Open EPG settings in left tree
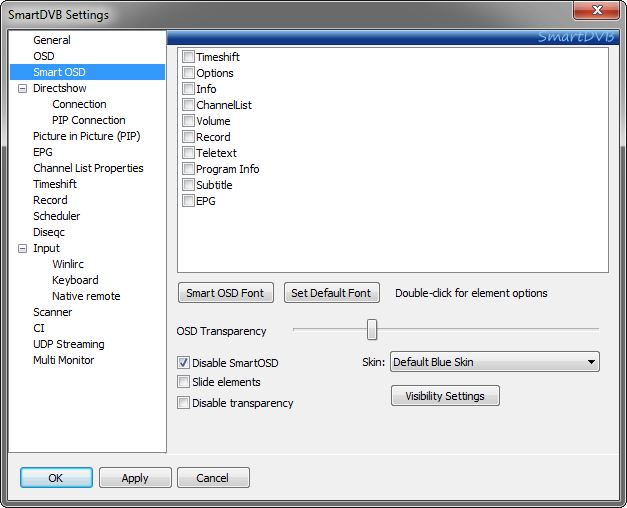 43,152
